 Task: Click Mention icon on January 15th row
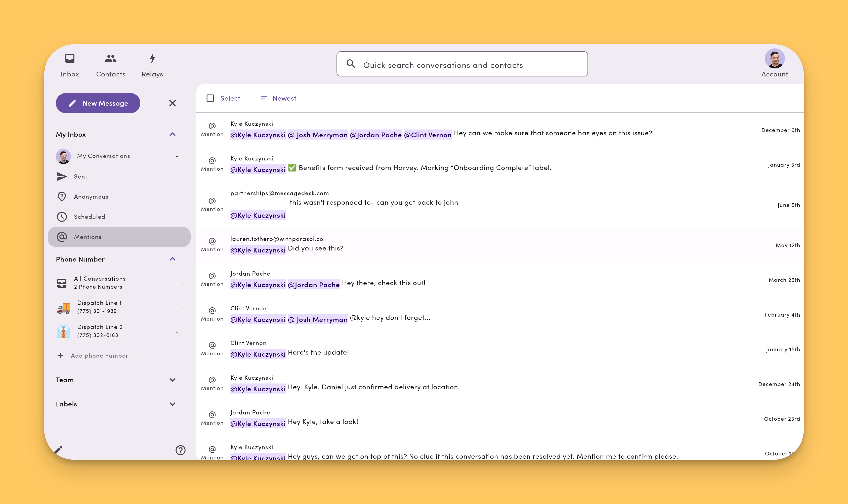[212, 345]
